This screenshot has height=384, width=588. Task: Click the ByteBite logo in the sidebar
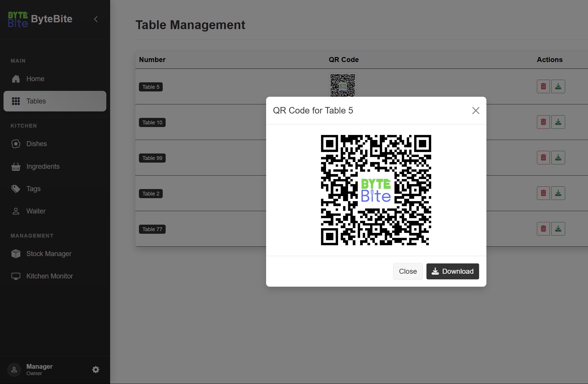tap(18, 19)
